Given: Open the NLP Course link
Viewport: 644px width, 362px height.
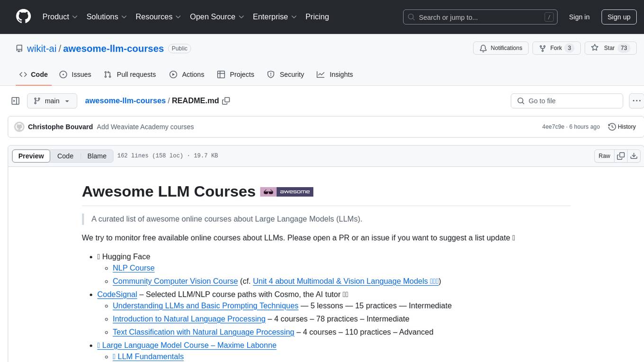Looking at the screenshot, I should 134,268.
